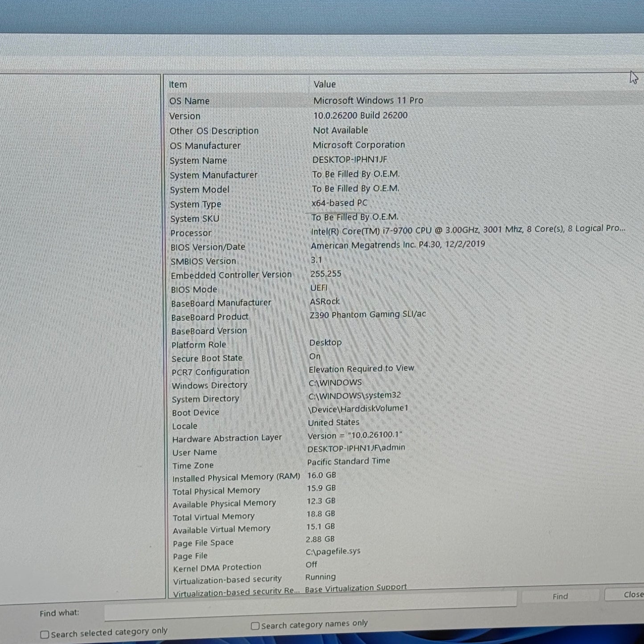Enable Search selected category only checkbox
The image size is (644, 644).
tap(45, 635)
